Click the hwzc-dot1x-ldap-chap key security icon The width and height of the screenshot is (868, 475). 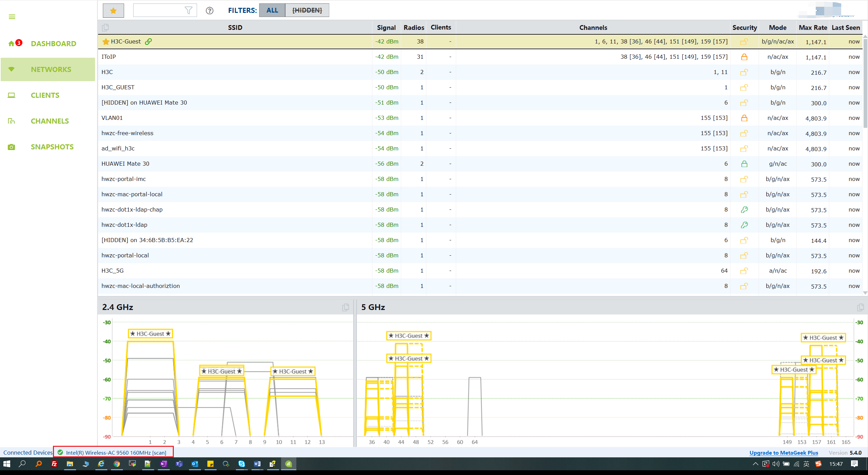[x=744, y=209]
